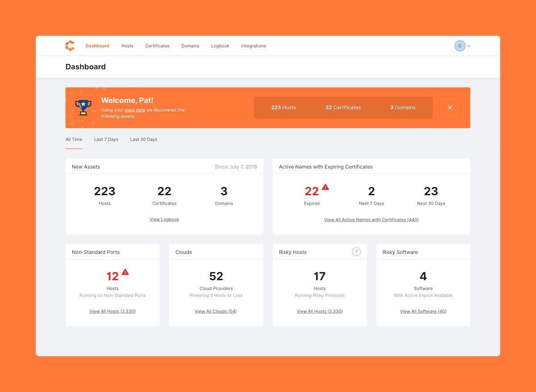Open the seed data link
The image size is (536, 392).
135,110
